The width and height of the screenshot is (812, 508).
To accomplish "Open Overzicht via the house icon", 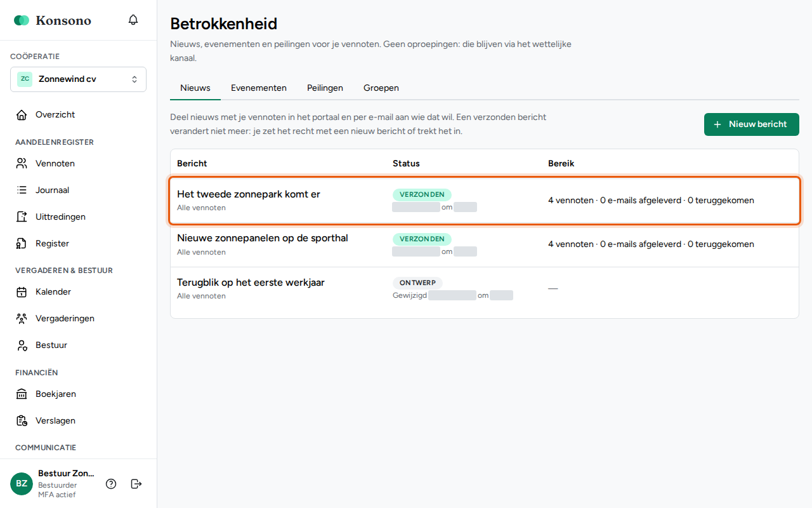I will pyautogui.click(x=22, y=115).
